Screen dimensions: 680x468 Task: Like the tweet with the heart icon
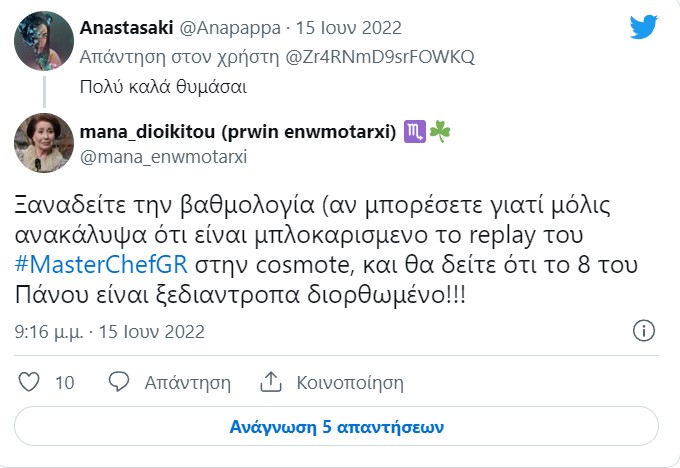(30, 382)
